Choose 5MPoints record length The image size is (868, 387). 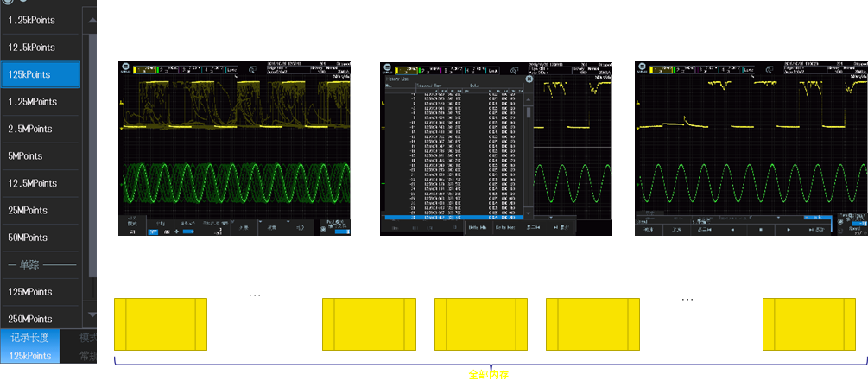point(40,156)
